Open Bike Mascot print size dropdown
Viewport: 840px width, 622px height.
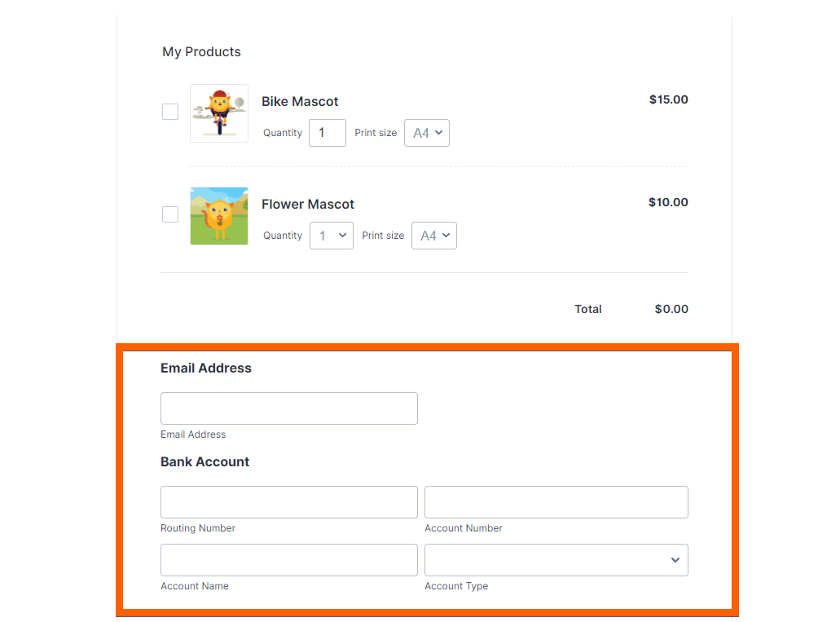point(427,133)
